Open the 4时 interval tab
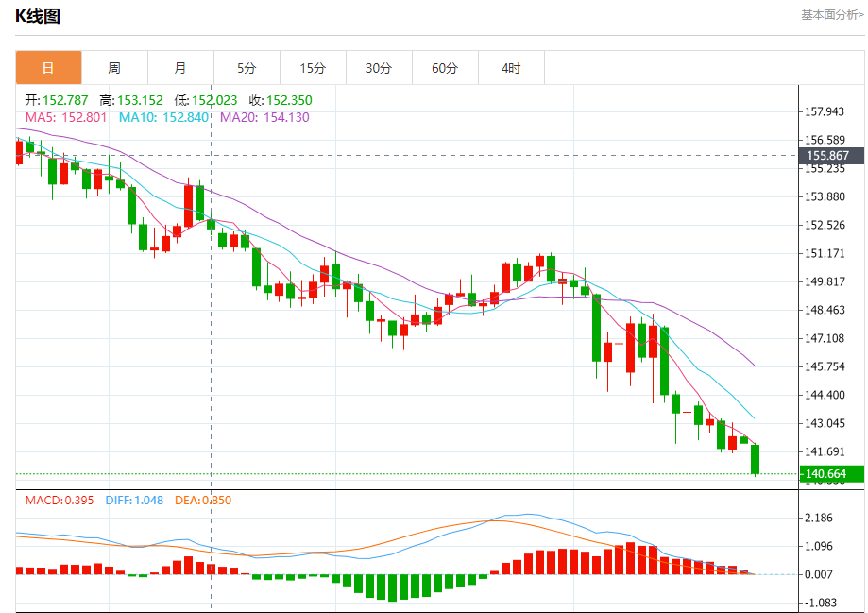 [x=511, y=68]
